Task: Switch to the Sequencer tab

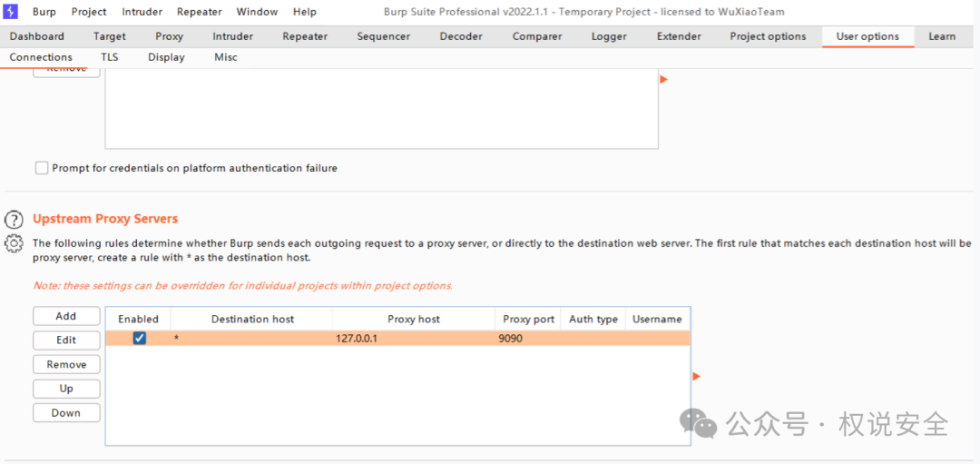Action: [x=384, y=36]
